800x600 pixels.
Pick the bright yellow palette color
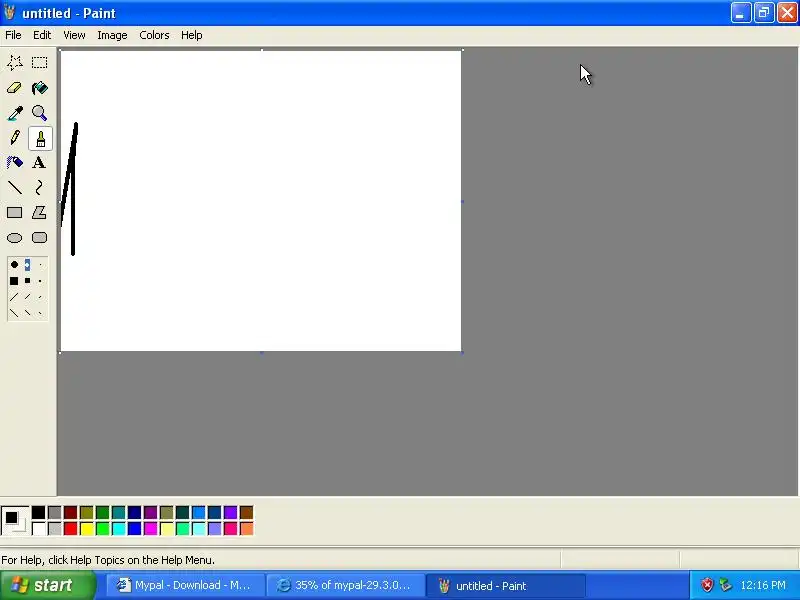pos(87,529)
